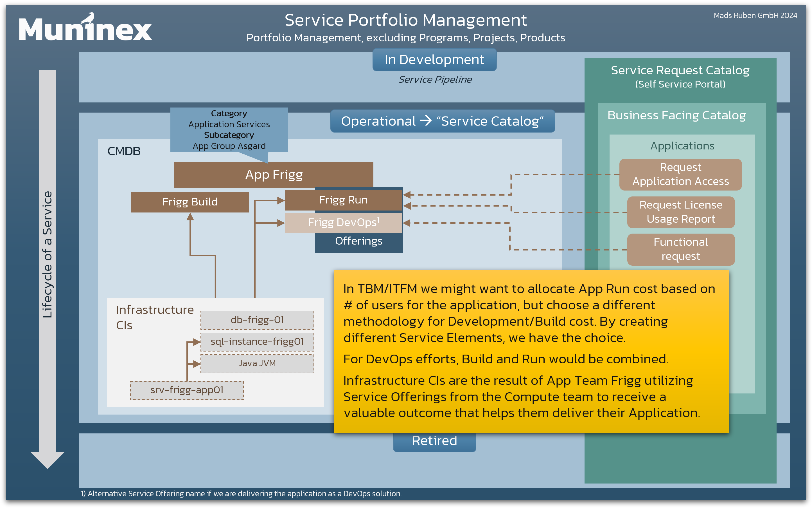Click Service Request Catalog heading
Screen dimensions: 812x508
click(x=680, y=70)
